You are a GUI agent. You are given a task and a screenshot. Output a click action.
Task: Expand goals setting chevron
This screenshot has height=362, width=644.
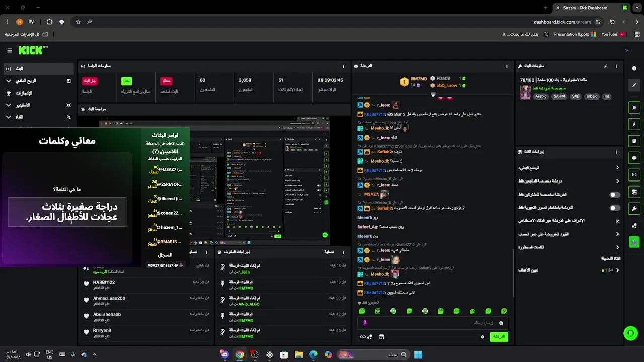[x=617, y=270]
